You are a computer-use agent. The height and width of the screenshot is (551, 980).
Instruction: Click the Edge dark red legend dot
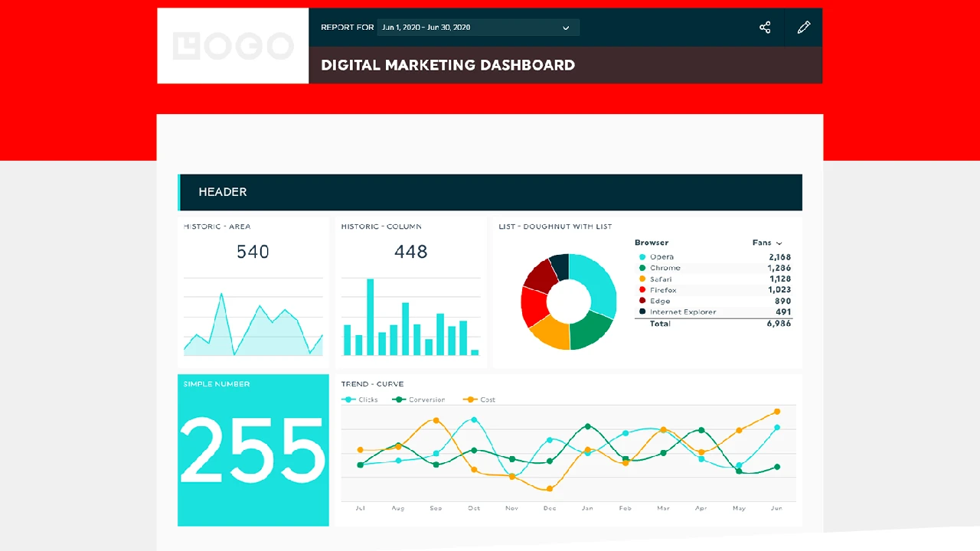(642, 301)
